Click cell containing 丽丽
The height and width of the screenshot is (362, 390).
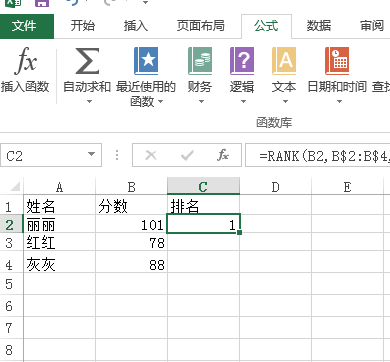60,225
